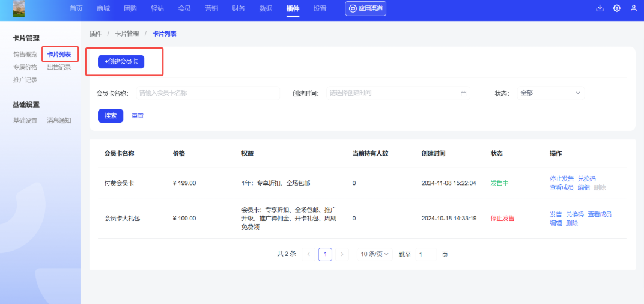Go to previous page arrow
The width and height of the screenshot is (644, 304).
point(309,254)
